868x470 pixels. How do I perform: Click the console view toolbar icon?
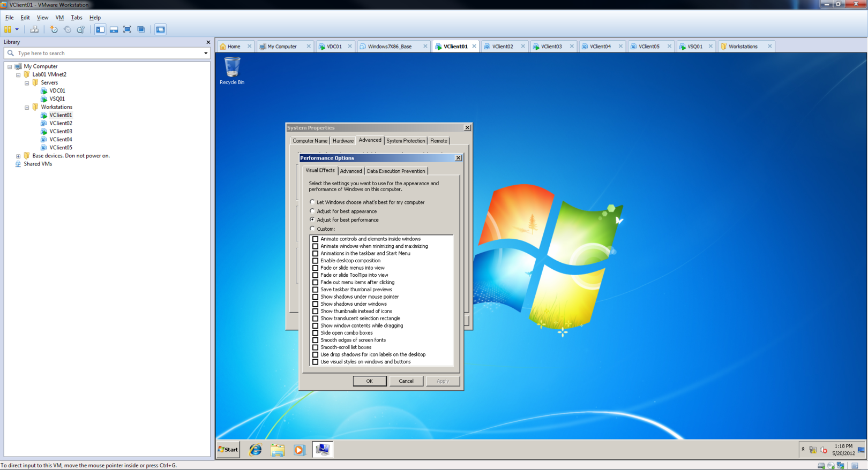pos(160,29)
